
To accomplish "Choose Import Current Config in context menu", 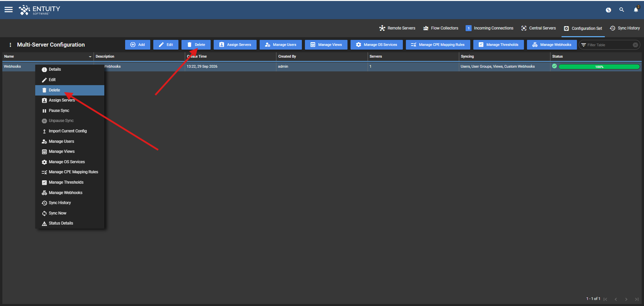I will tap(70, 131).
